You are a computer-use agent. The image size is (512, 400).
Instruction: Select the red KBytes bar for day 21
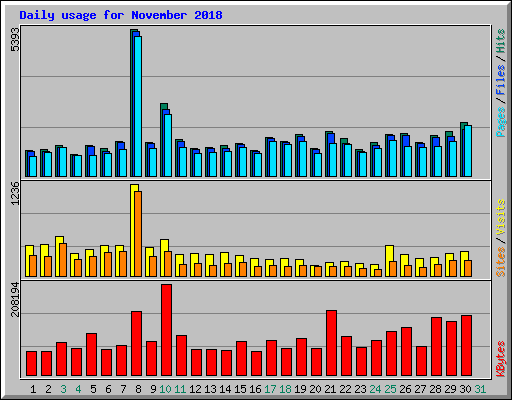331,343
